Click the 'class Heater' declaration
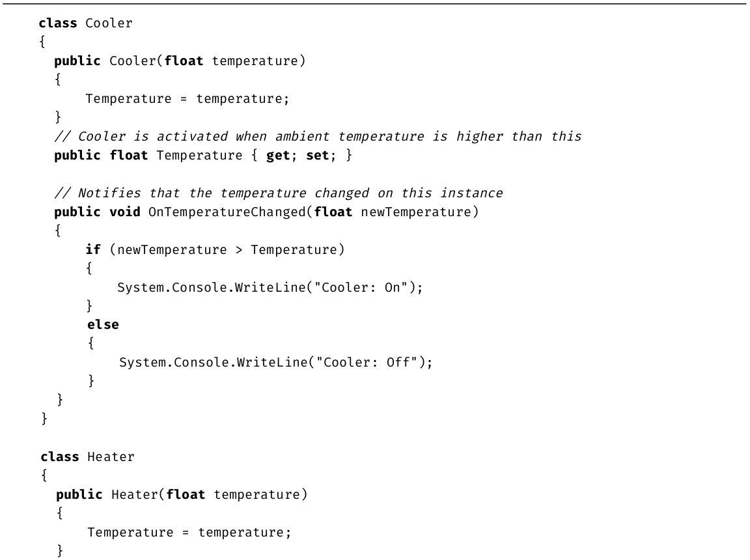 [x=87, y=457]
